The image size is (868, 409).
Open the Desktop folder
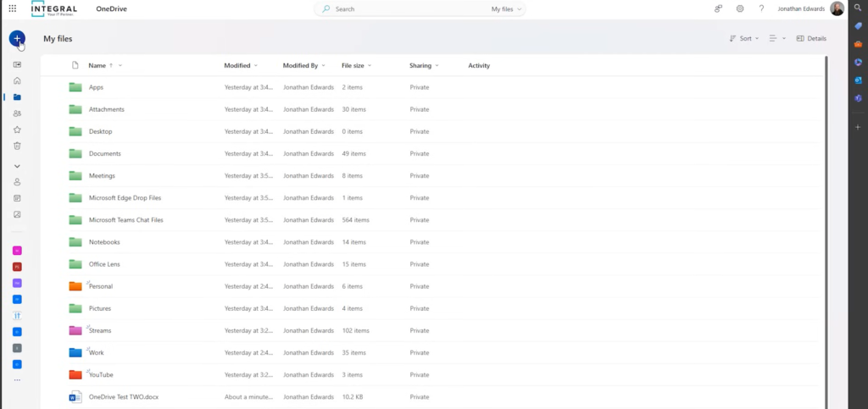[100, 131]
